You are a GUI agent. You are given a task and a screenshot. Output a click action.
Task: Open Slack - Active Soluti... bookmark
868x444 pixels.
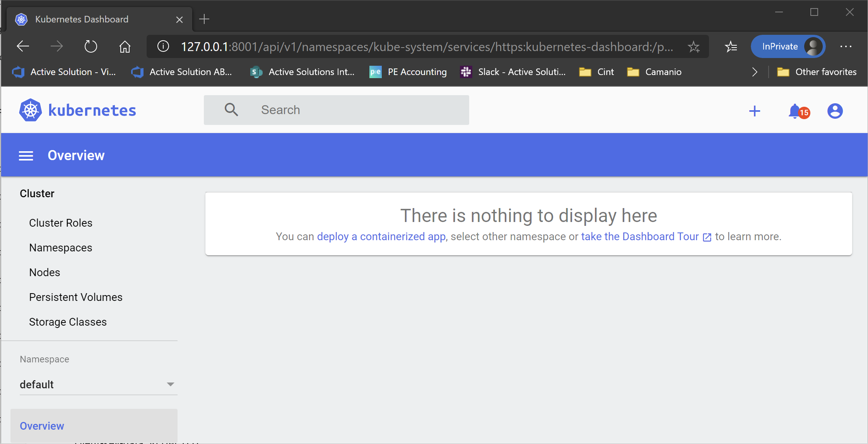(513, 72)
